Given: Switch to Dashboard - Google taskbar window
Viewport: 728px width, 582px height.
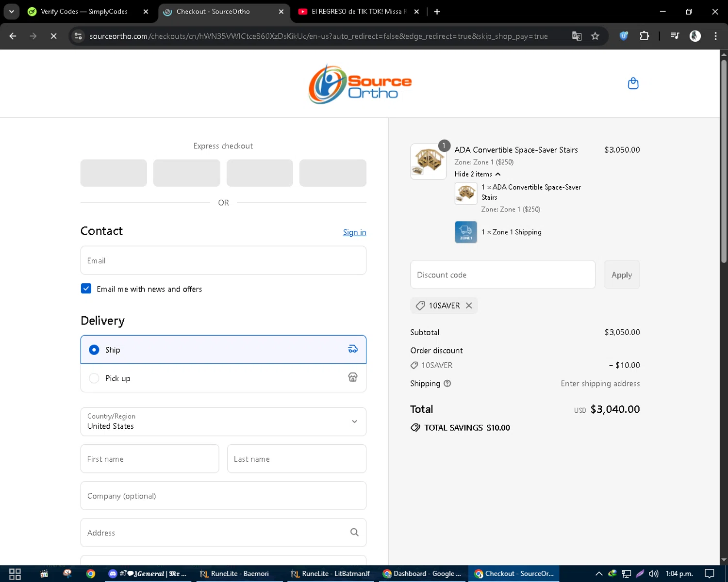Looking at the screenshot, I should (422, 574).
